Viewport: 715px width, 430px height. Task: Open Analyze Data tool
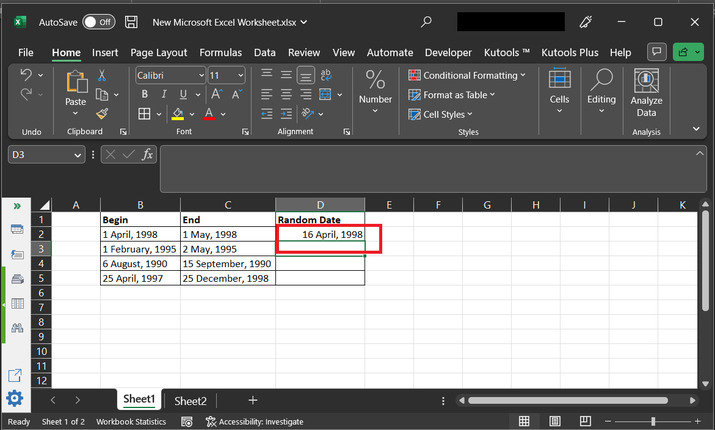pos(646,94)
